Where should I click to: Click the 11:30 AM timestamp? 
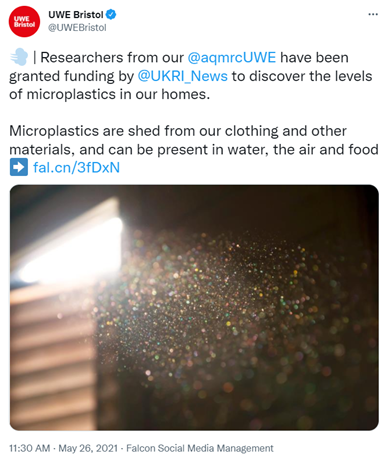pos(29,448)
